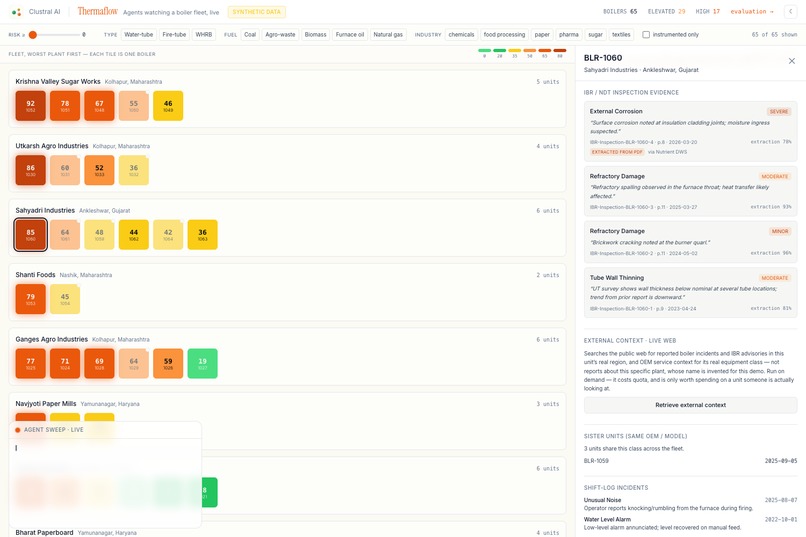Click the Bharat Paperboard plant name
The image size is (806, 537).
coord(44,532)
